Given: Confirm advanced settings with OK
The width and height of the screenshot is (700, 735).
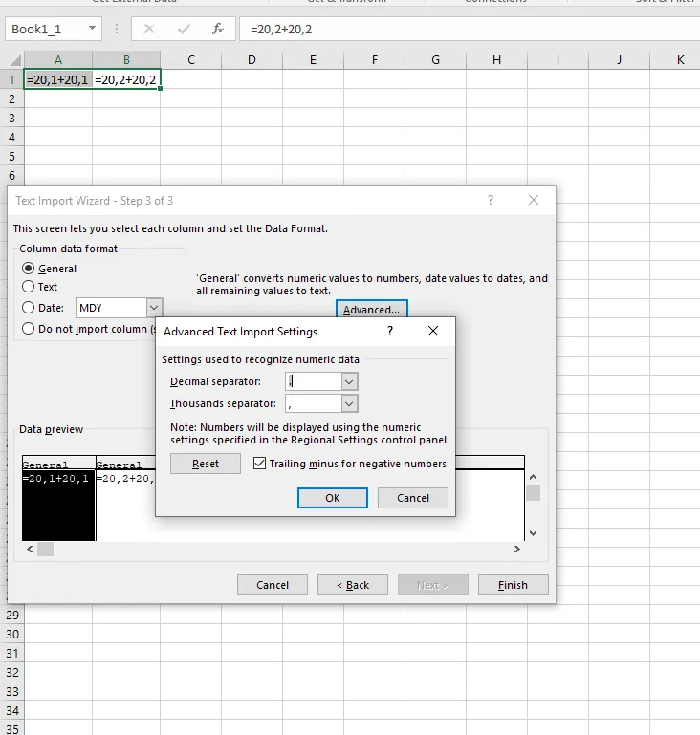Looking at the screenshot, I should [x=333, y=498].
